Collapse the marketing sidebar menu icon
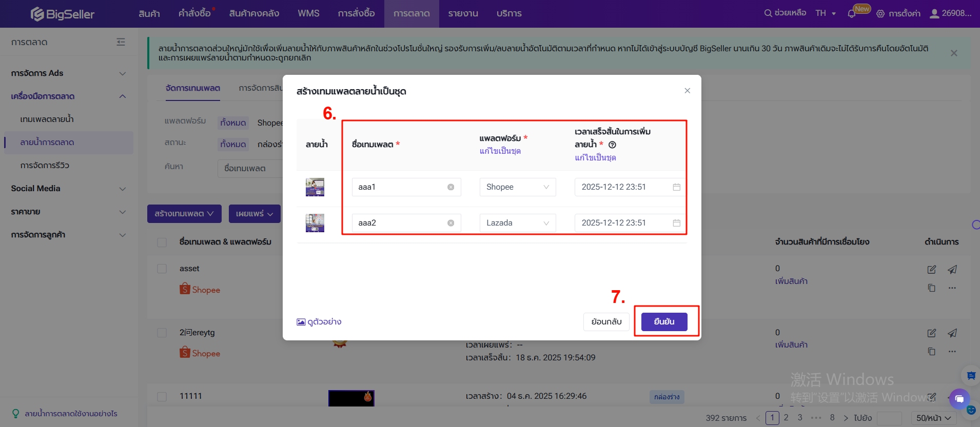This screenshot has height=427, width=980. click(121, 42)
